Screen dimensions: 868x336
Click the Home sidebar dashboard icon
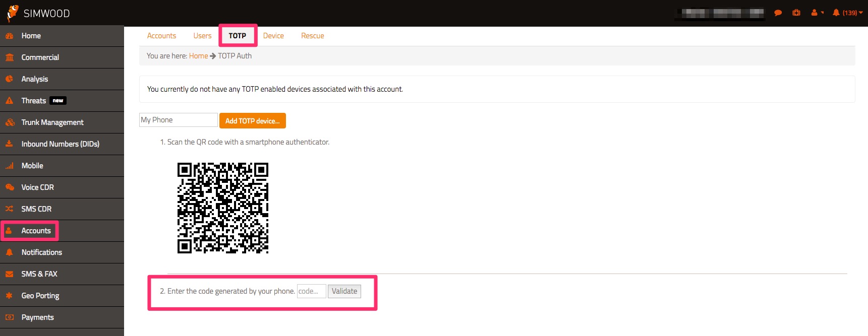pyautogui.click(x=10, y=36)
